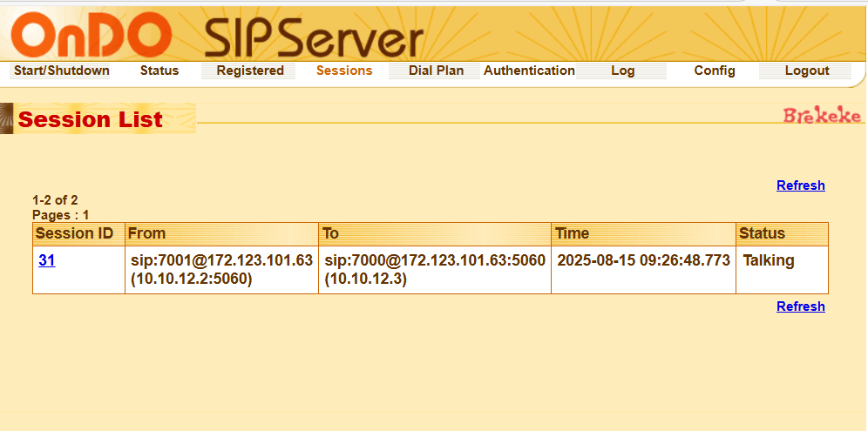
Task: Open the Registered clients page
Action: [250, 71]
